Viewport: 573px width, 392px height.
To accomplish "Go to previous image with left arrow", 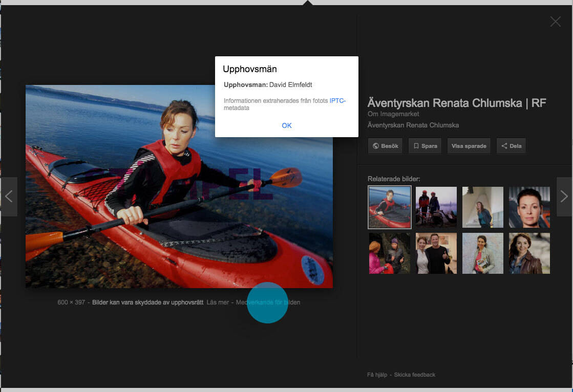I will coord(9,197).
